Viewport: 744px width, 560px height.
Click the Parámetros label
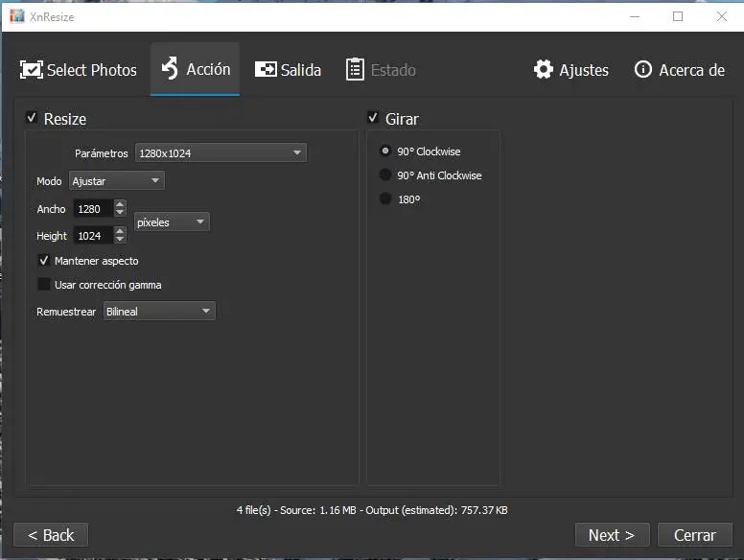(101, 153)
